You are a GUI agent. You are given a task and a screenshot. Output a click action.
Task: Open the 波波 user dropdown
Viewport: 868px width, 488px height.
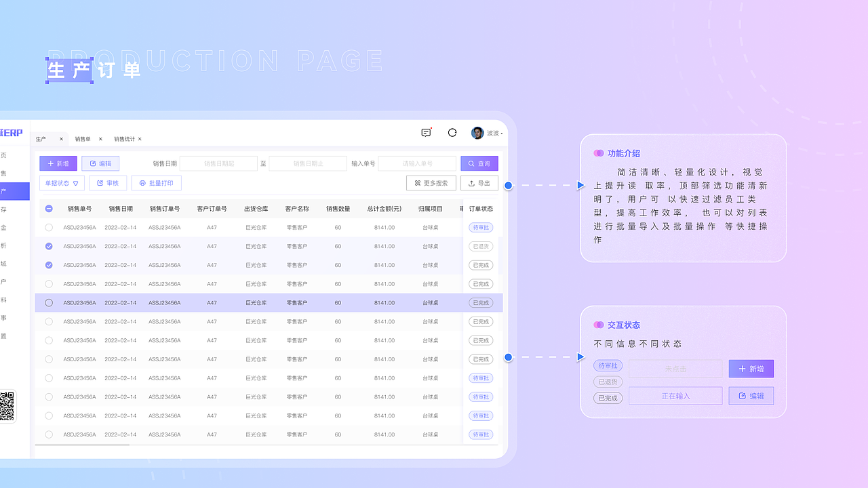click(x=495, y=134)
